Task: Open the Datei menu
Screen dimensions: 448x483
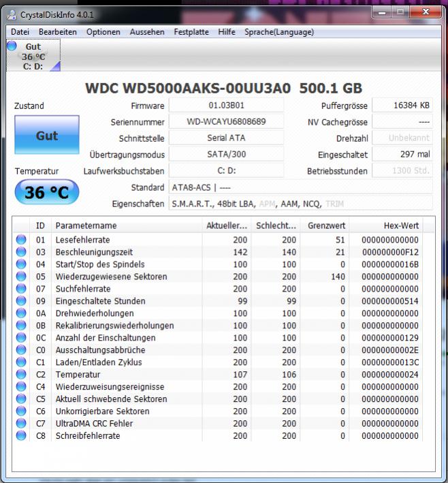Action: point(20,32)
